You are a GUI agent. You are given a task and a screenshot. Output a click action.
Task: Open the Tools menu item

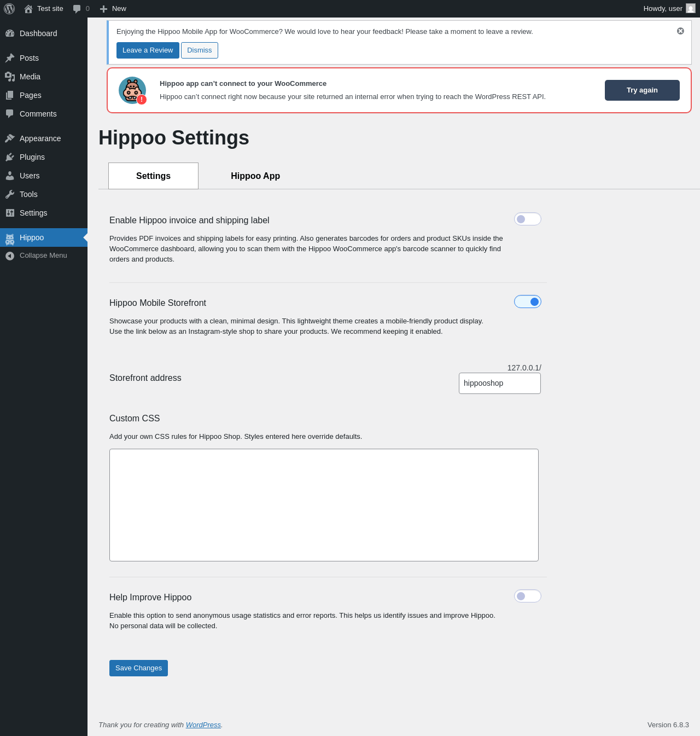(x=44, y=194)
